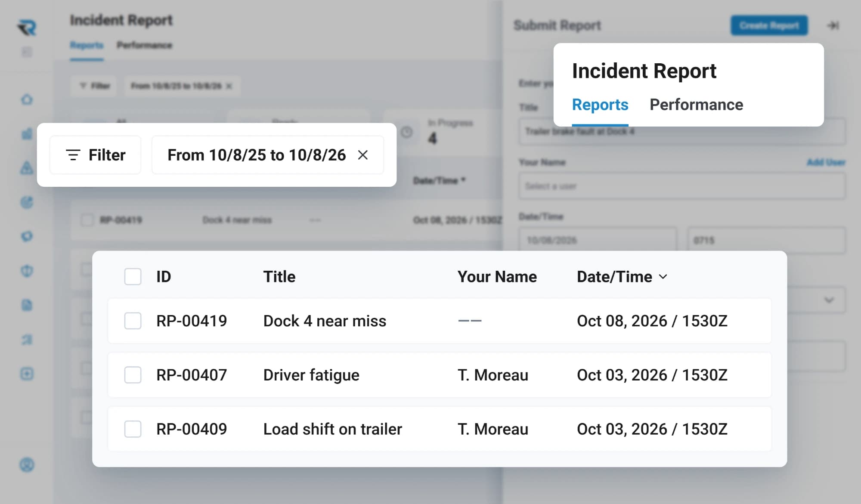The width and height of the screenshot is (861, 504).
Task: Open the Load shift on trailer report title
Action: (x=332, y=429)
